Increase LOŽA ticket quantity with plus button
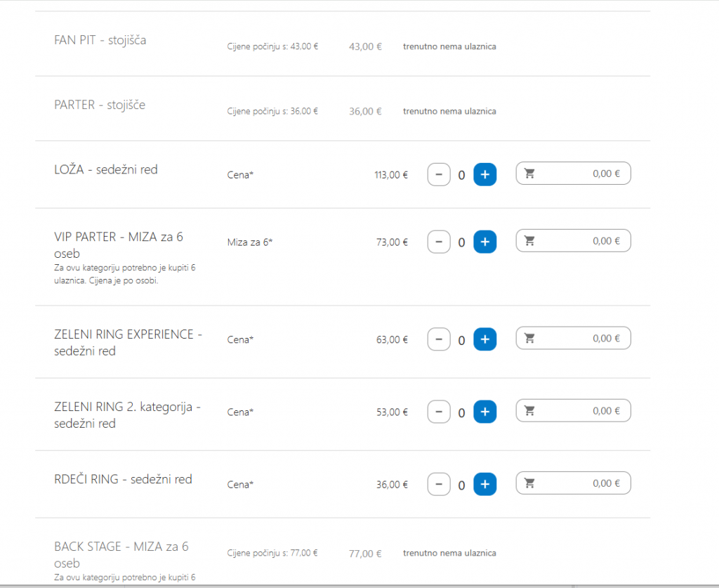 click(x=484, y=174)
